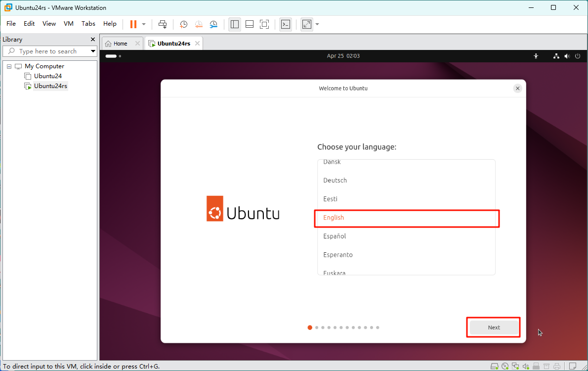Click the Ubuntu power icon in top bar
The width and height of the screenshot is (588, 371).
tap(578, 56)
